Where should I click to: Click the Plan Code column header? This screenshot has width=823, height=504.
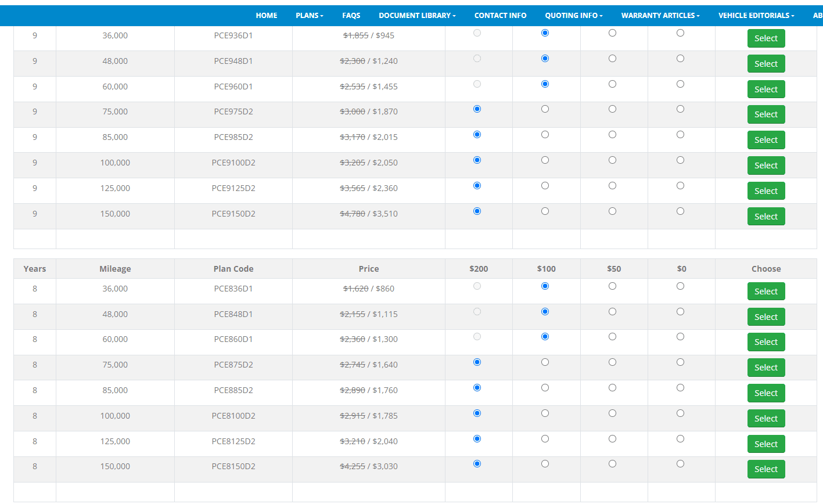pyautogui.click(x=233, y=269)
